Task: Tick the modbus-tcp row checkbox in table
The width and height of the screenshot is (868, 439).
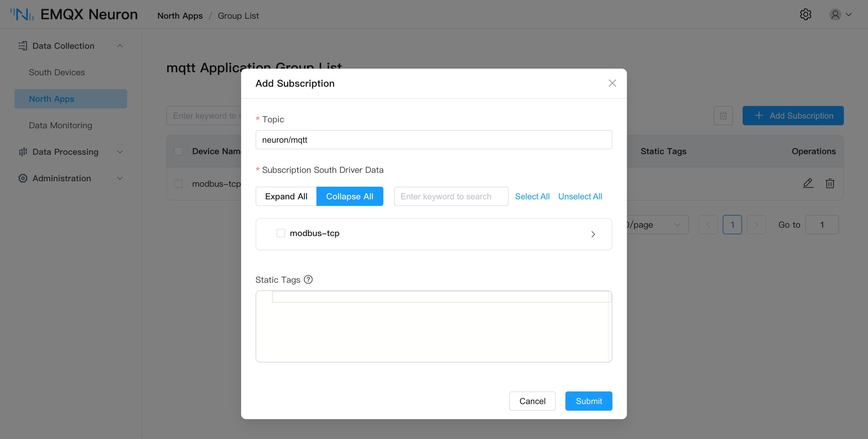Action: [x=178, y=184]
